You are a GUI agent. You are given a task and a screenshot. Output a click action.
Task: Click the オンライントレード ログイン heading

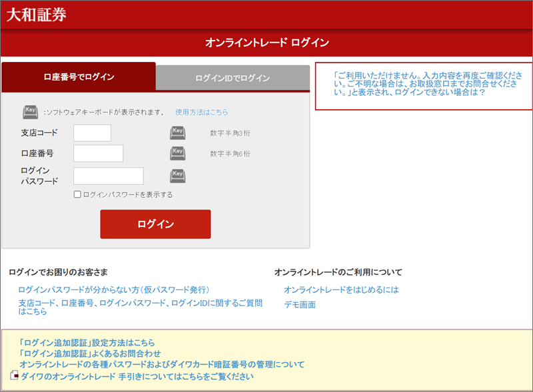pyautogui.click(x=267, y=43)
